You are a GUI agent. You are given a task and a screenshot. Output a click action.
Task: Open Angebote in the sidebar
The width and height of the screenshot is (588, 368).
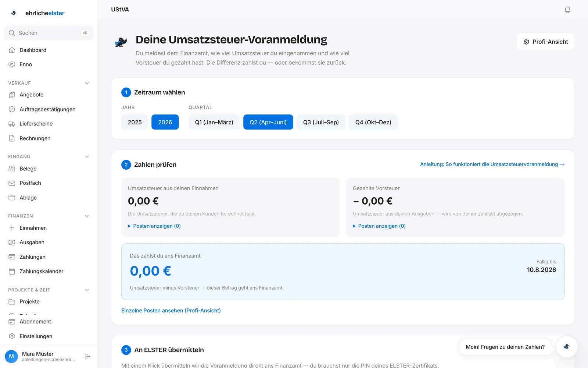(49, 95)
